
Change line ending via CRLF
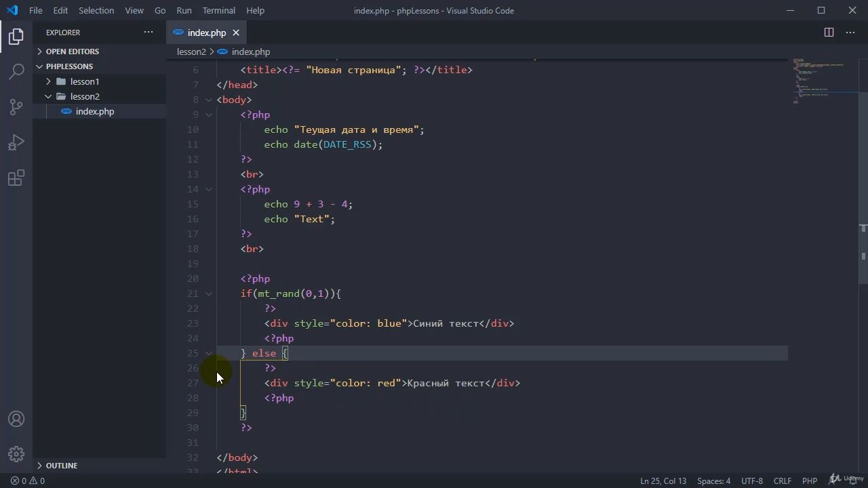[783, 481]
